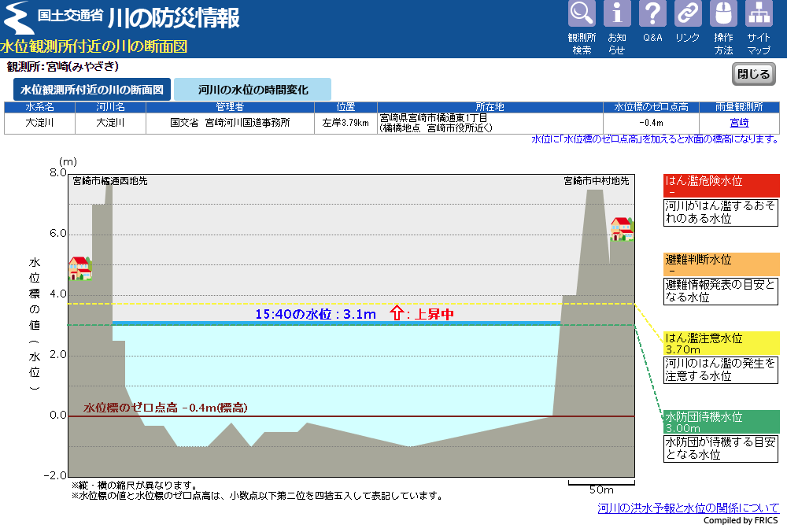This screenshot has width=787, height=532.
Task: Open the サイトマップ sitemap icon
Action: [759, 14]
